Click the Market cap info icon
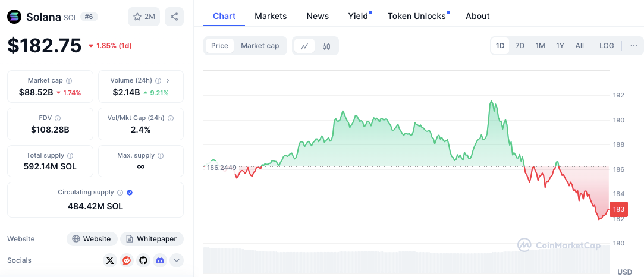The width and height of the screenshot is (644, 277). click(x=69, y=80)
